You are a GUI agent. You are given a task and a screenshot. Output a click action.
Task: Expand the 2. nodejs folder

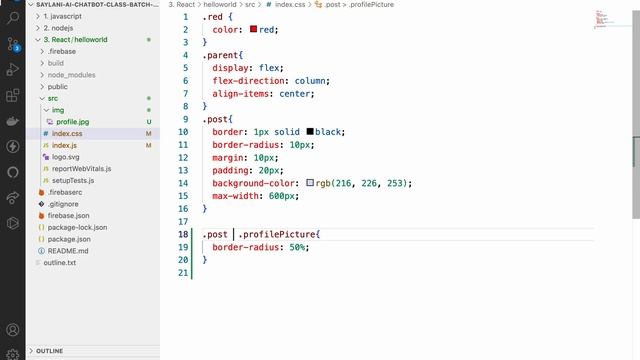point(38,28)
